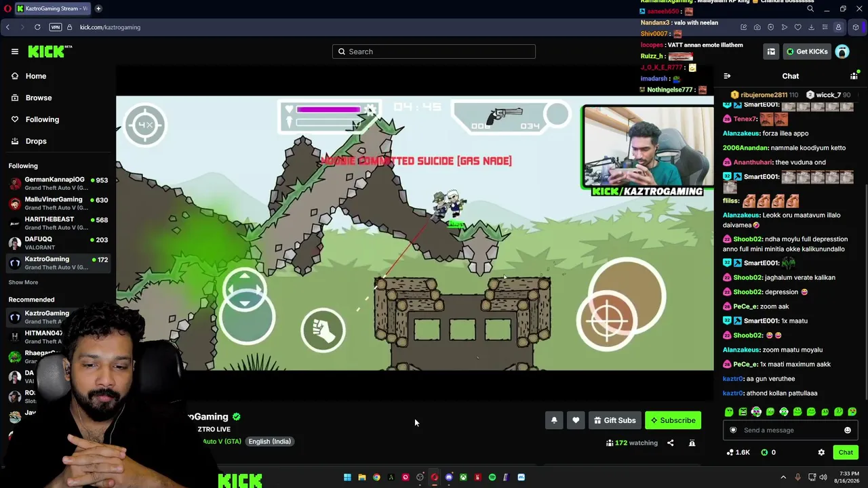Open the volume control in system tray

pos(823,477)
